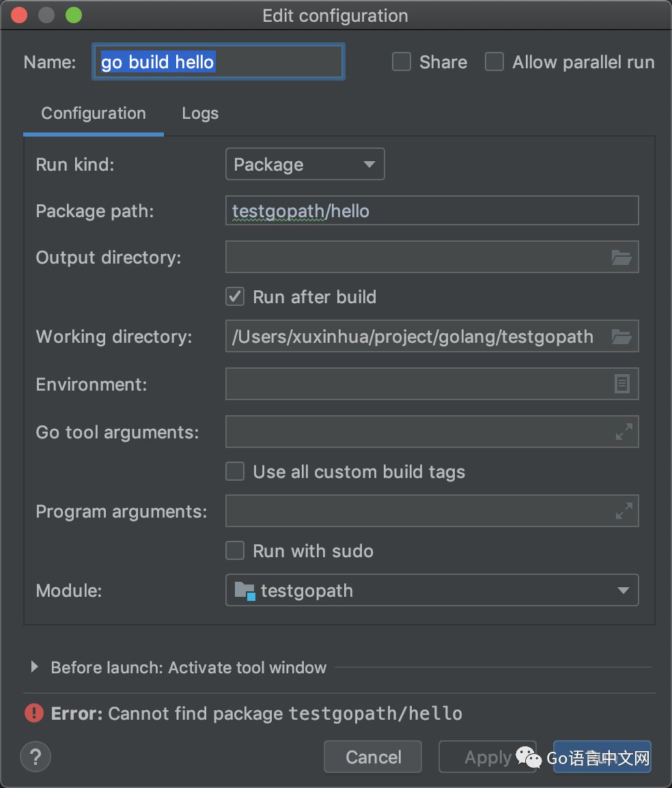672x788 pixels.
Task: Click the red error warning icon
Action: [x=33, y=714]
